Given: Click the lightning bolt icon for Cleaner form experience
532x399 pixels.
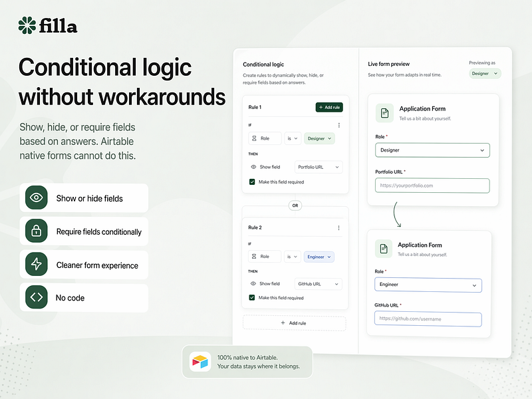Looking at the screenshot, I should point(37,264).
